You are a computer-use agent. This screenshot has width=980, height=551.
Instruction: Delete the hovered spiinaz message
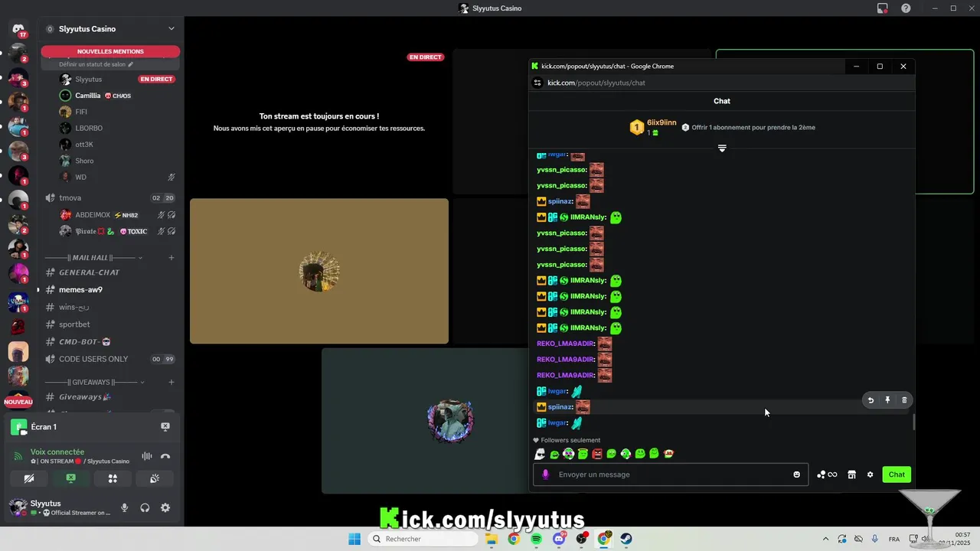coord(904,400)
